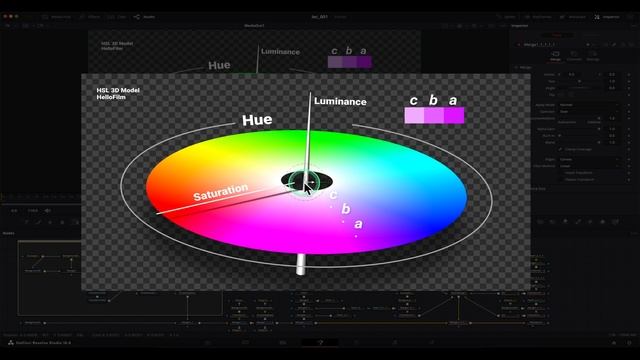Open Project Settings gear icon

(629, 342)
